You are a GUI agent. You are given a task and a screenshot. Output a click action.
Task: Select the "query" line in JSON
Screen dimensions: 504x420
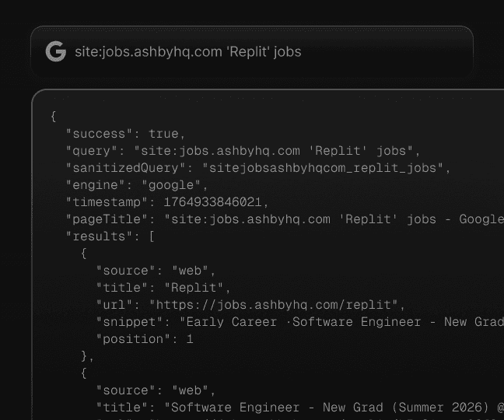pos(243,151)
